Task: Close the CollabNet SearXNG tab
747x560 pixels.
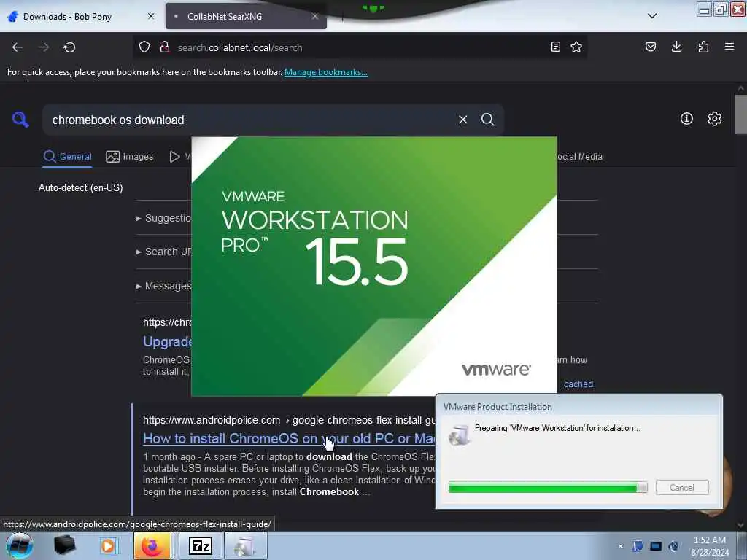Action: click(x=315, y=16)
